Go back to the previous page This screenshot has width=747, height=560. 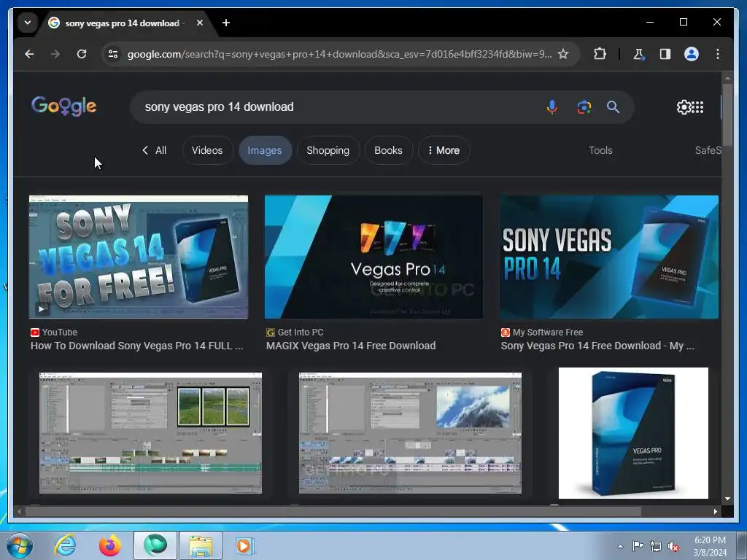[x=29, y=54]
